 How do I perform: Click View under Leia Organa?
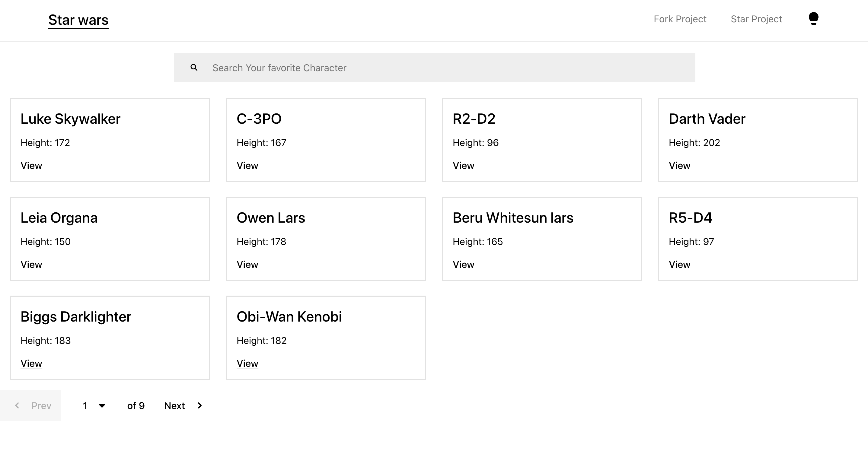[x=31, y=265]
